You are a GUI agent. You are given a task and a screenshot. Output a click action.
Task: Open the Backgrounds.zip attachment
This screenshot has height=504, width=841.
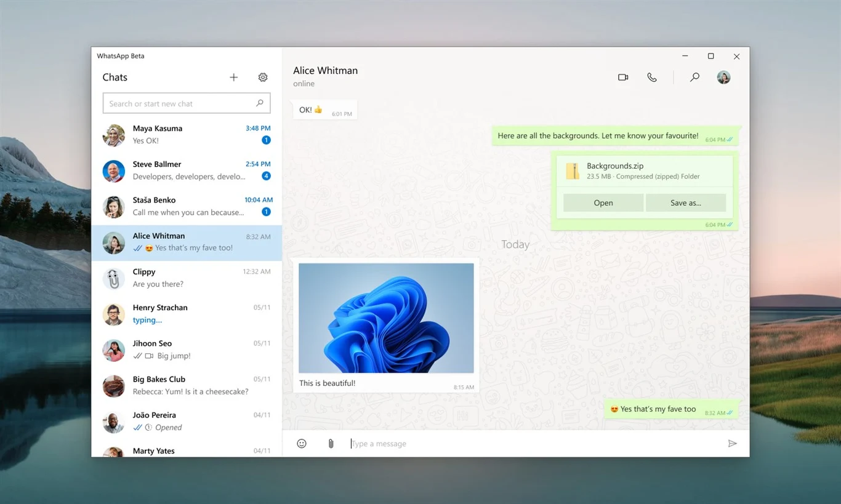[x=603, y=202]
